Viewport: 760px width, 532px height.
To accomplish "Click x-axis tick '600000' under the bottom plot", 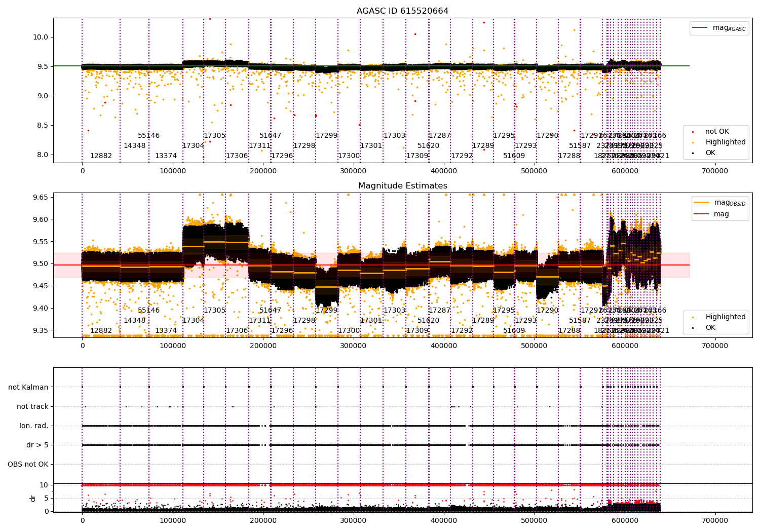I will click(x=625, y=521).
